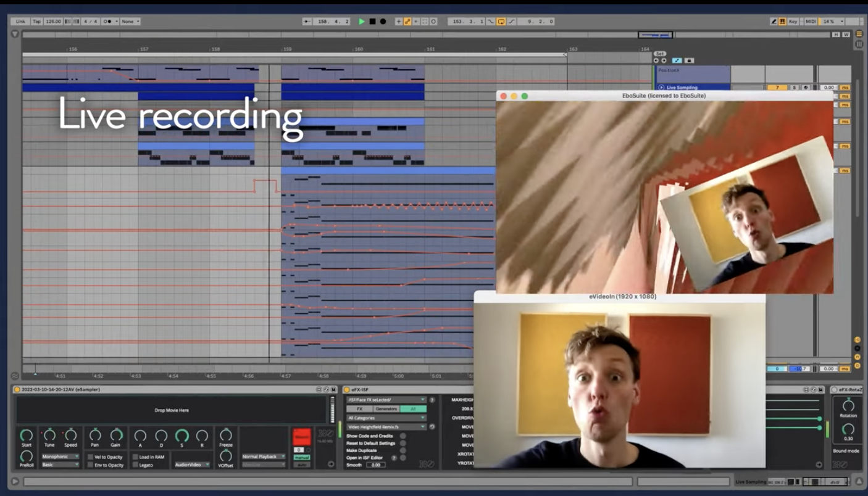Viewport: 868px width, 496px height.
Task: Open the Monophonic voices dropdown in eSampler
Action: click(x=60, y=456)
